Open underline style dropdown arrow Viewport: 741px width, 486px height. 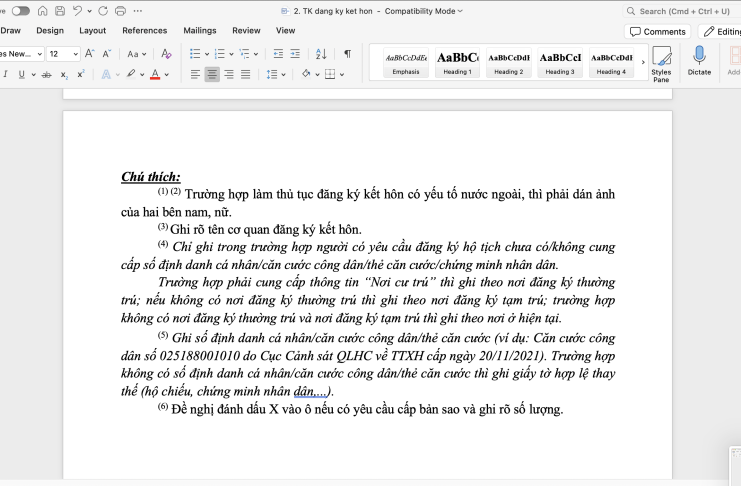click(34, 75)
